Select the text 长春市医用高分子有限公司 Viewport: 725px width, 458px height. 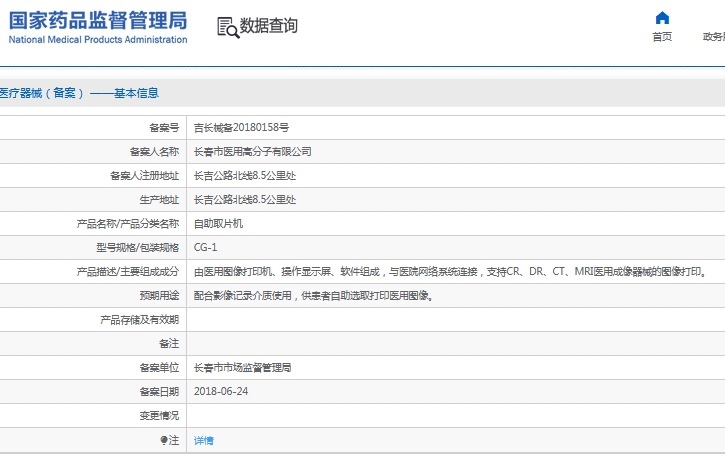click(x=252, y=152)
